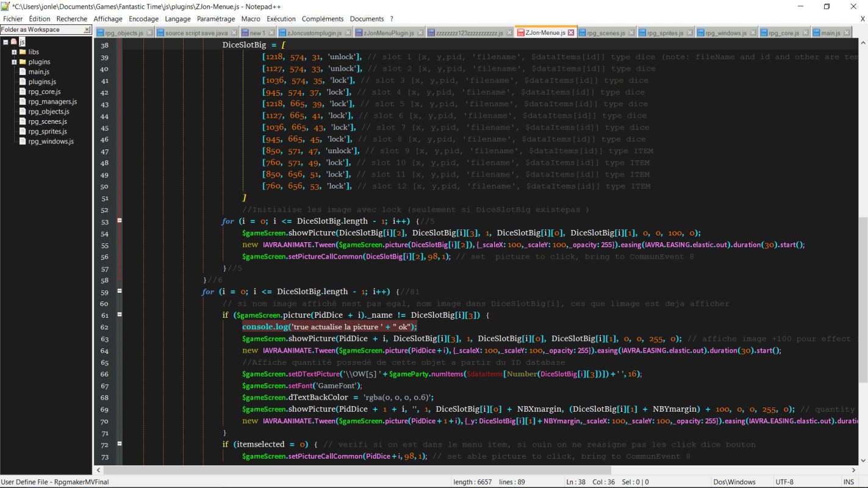Click the disk icon on the new 1 tab
Image resolution: width=868 pixels, height=488 pixels.
[245, 33]
